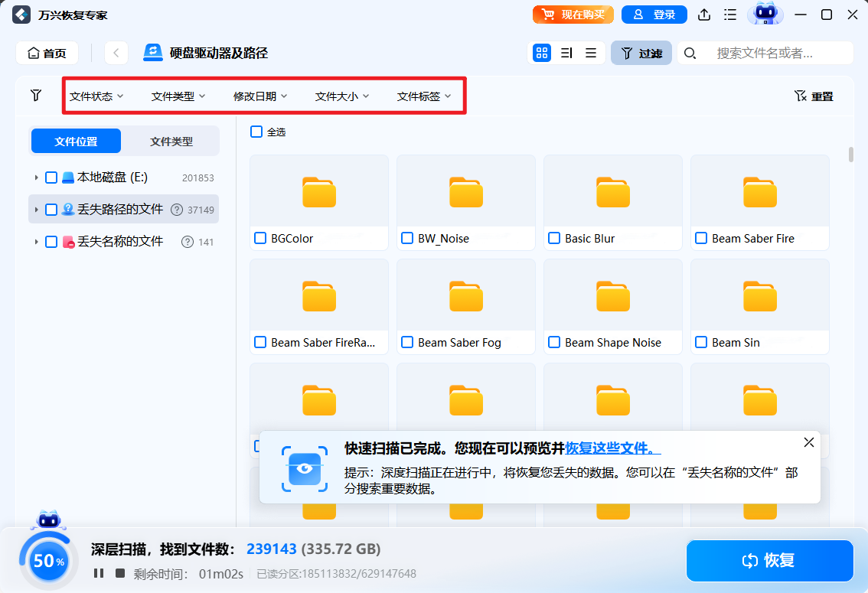Open the 过滤 filter panel

[x=641, y=53]
